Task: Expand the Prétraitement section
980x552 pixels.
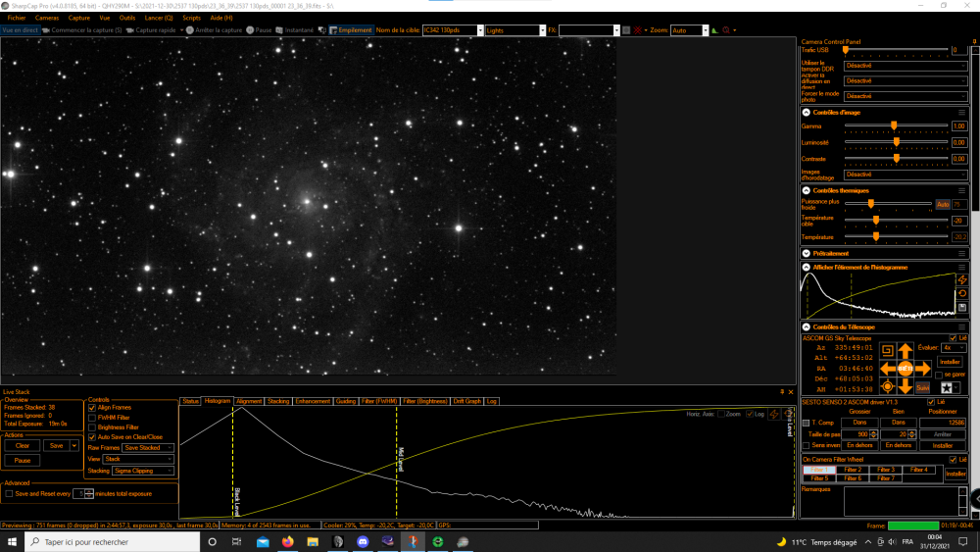Action: tap(807, 253)
